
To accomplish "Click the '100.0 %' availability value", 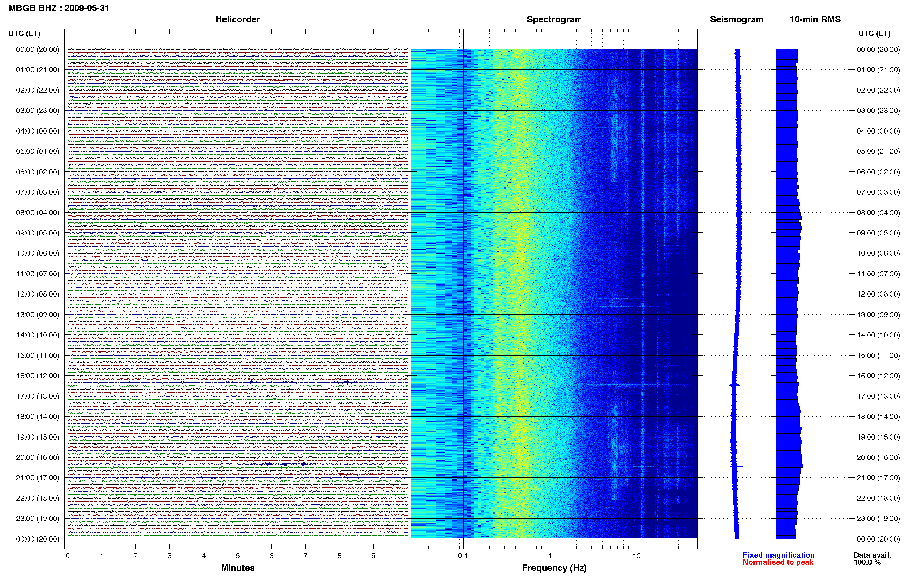I will pyautogui.click(x=867, y=562).
